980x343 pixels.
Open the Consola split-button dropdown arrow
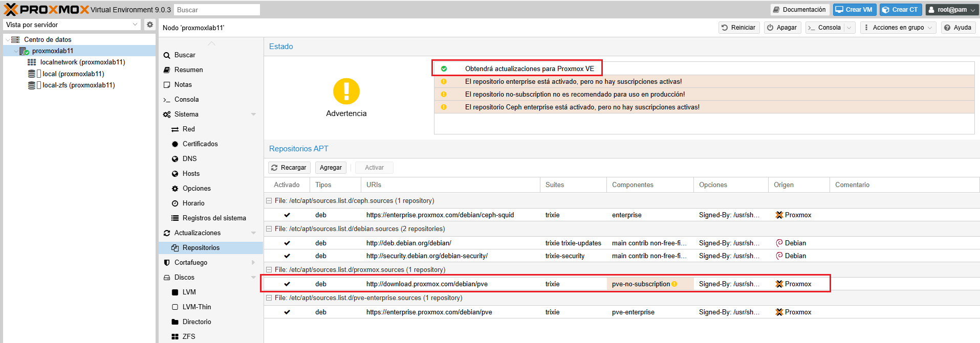point(849,28)
